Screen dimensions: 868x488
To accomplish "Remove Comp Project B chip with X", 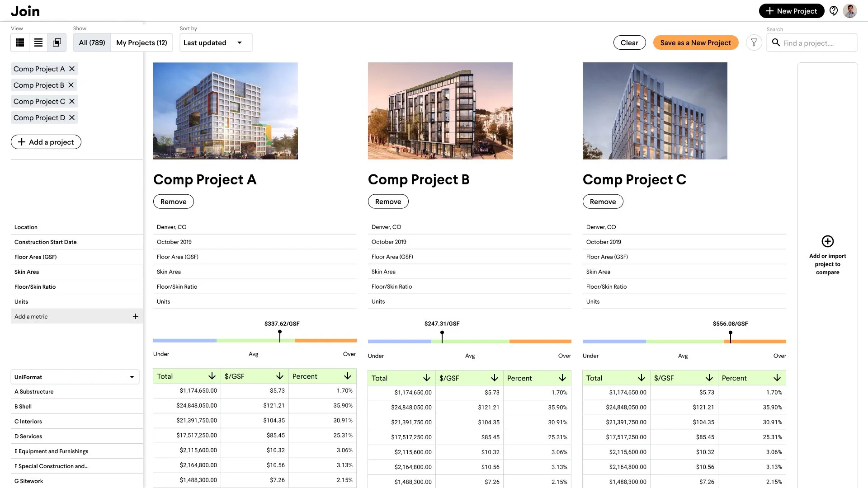I will pyautogui.click(x=71, y=85).
